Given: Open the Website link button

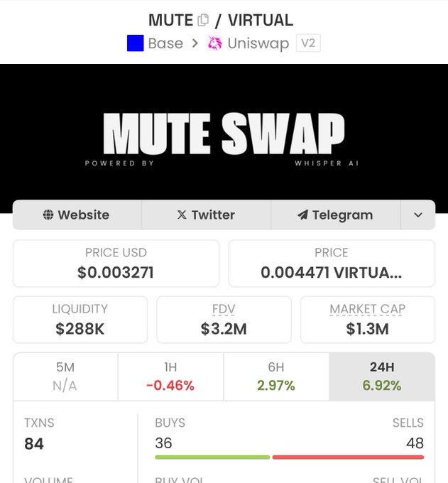Looking at the screenshot, I should tap(77, 215).
